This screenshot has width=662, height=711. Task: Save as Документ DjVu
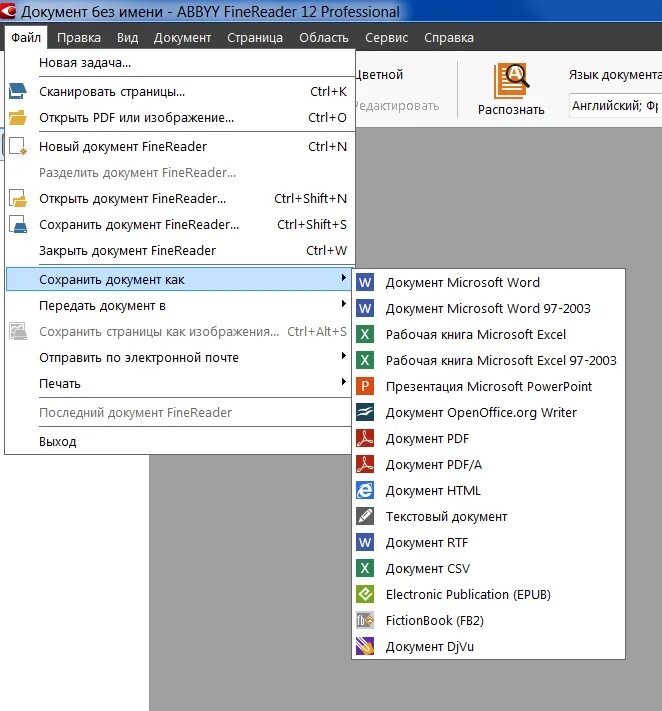pos(488,646)
